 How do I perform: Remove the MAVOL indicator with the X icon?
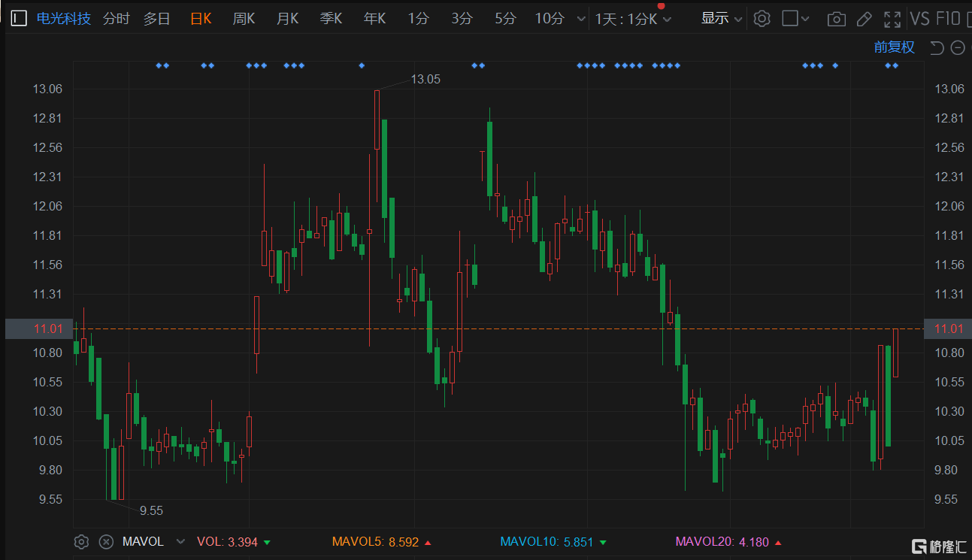pyautogui.click(x=106, y=541)
